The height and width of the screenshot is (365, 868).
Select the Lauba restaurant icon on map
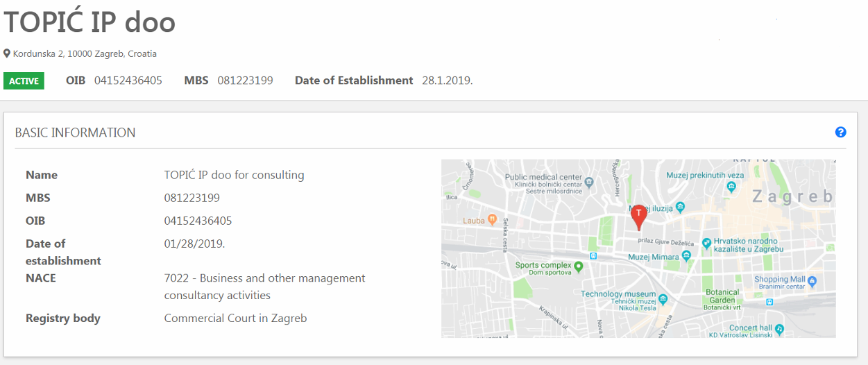point(492,220)
